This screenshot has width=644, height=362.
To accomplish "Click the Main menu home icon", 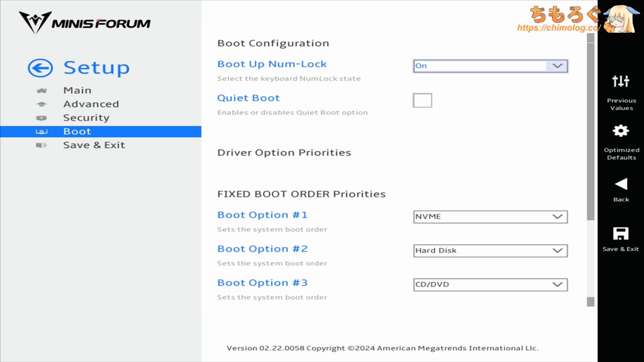I will coord(42,90).
